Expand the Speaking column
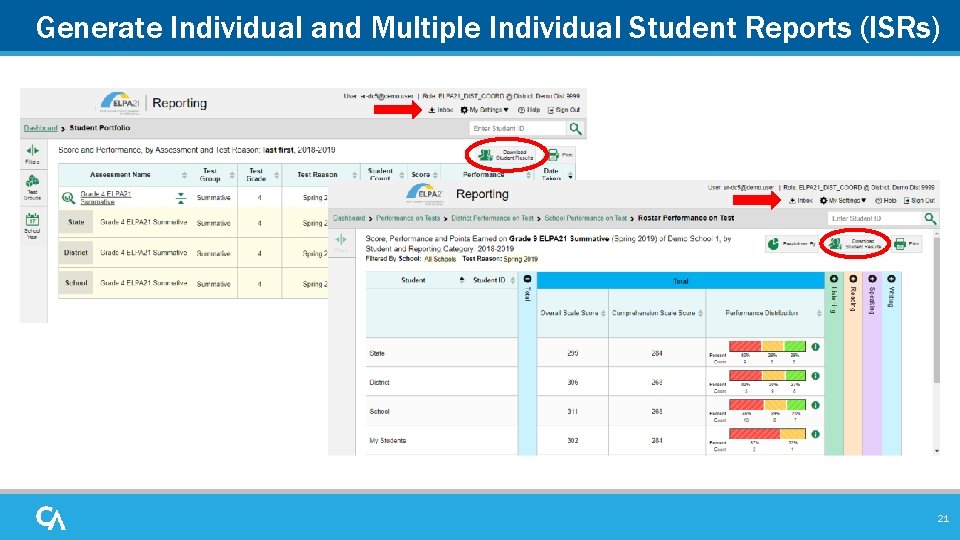Viewport: 960px width, 540px height. (x=872, y=279)
